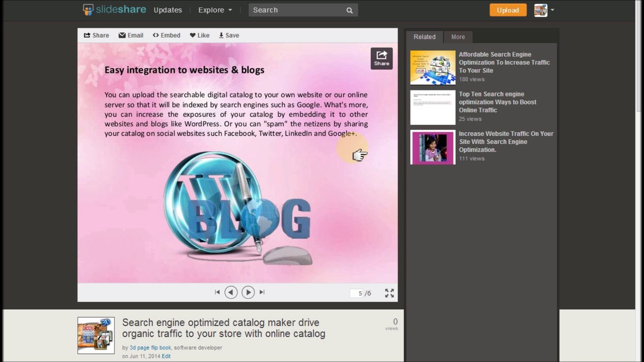644x362 pixels.
Task: Click the Jun 11, 2014 date text
Action: click(144, 356)
